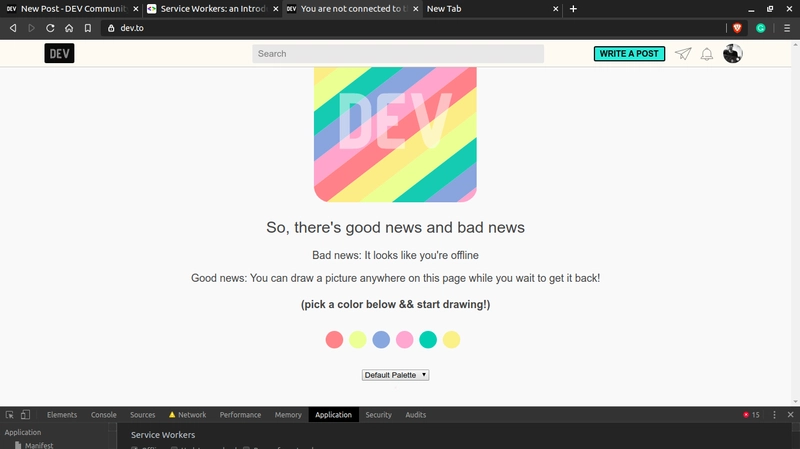Click the padlock site security icon

click(111, 28)
